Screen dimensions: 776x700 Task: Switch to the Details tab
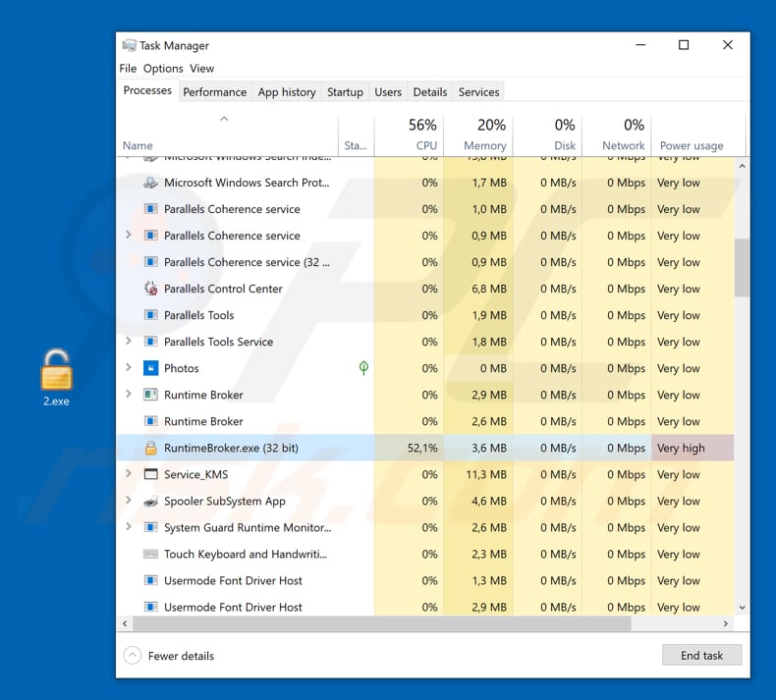tap(429, 92)
